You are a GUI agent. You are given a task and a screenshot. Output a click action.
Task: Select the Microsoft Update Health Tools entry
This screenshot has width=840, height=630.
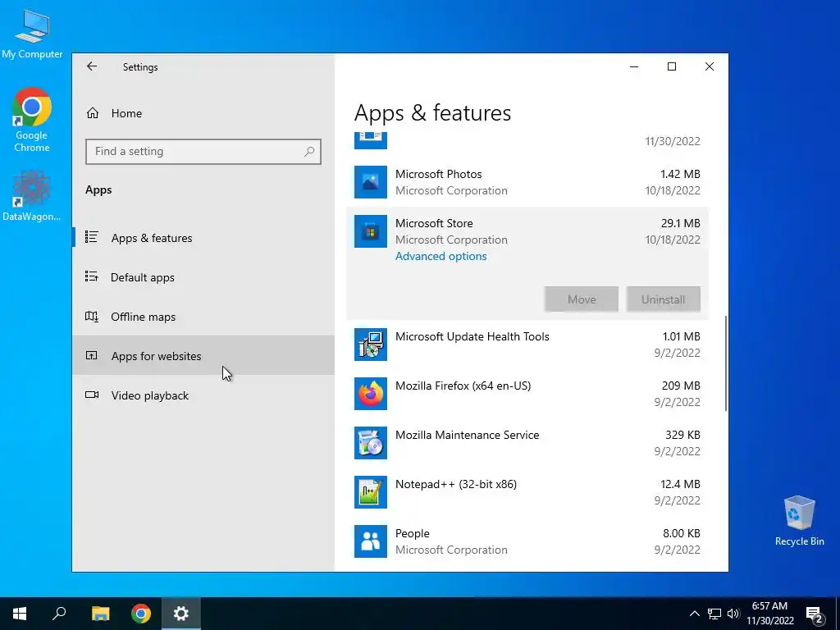click(x=527, y=345)
